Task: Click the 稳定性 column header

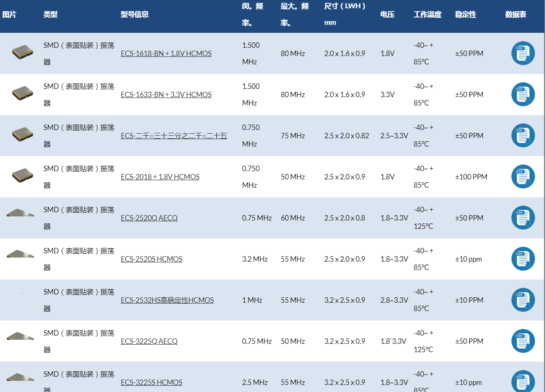Action: [465, 15]
